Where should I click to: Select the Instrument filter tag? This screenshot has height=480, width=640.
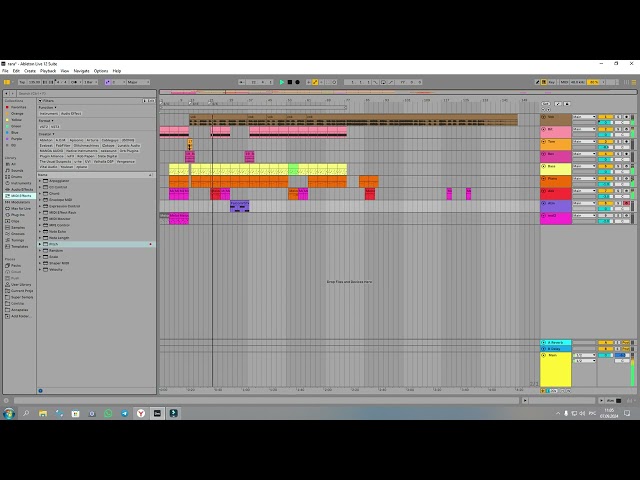pyautogui.click(x=49, y=113)
